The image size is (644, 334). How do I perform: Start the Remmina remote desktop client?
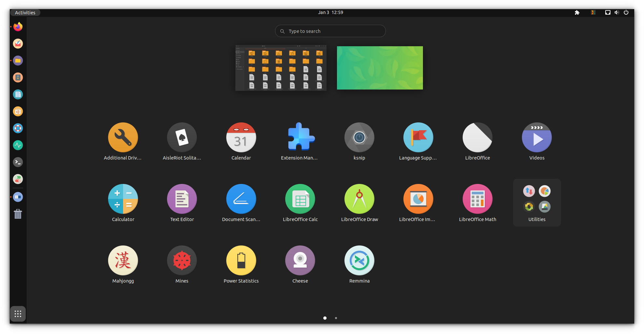(x=359, y=260)
